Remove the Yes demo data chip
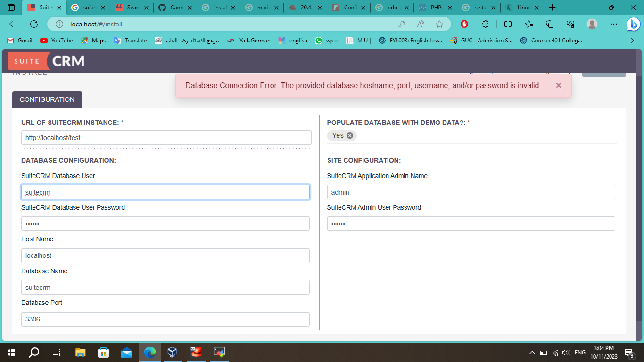This screenshot has width=644, height=362. [x=350, y=135]
